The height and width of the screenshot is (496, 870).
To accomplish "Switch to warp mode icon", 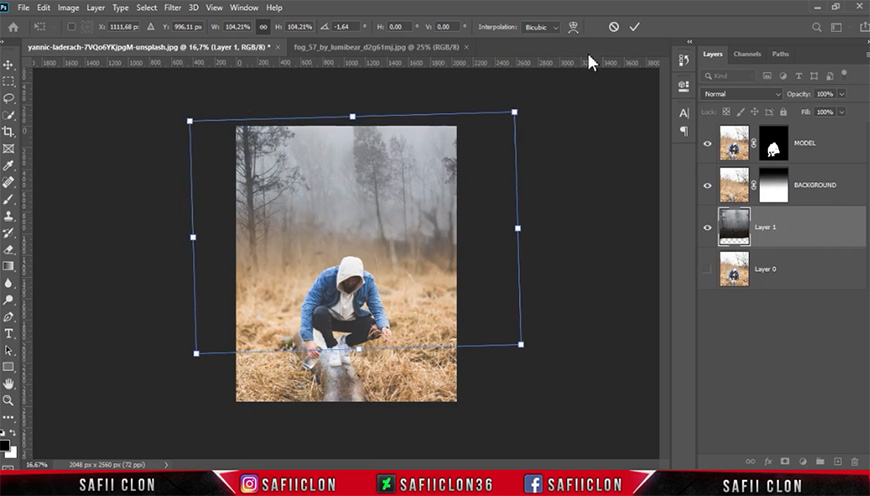I will pos(573,27).
